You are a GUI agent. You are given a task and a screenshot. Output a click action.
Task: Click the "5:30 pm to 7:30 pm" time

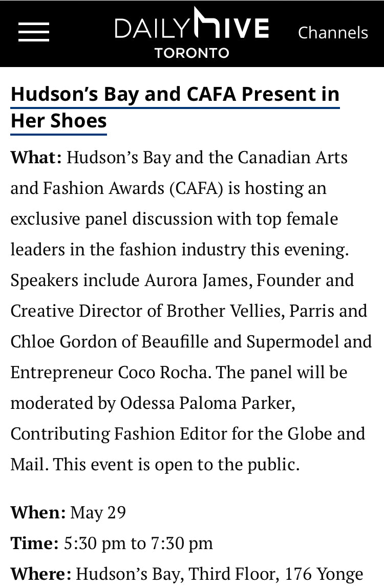pyautogui.click(x=138, y=543)
